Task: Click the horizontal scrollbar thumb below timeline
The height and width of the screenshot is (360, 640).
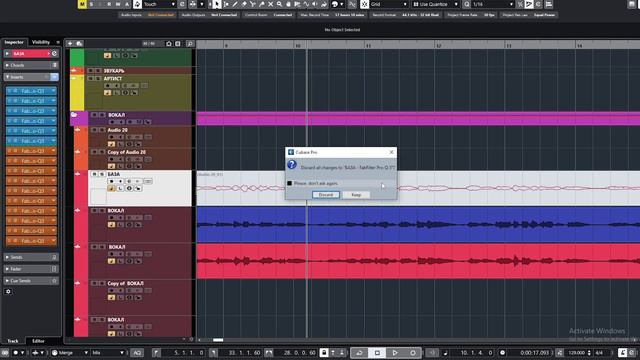Action: 218,340
